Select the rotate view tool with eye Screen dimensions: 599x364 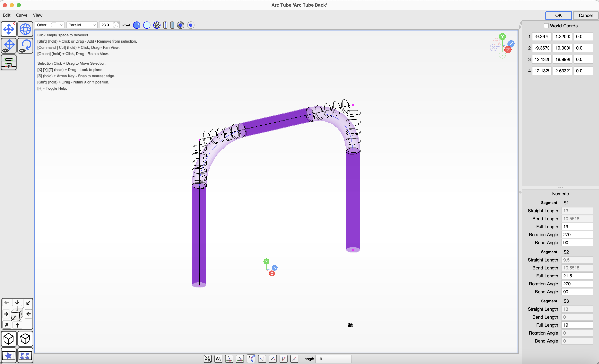(x=25, y=46)
